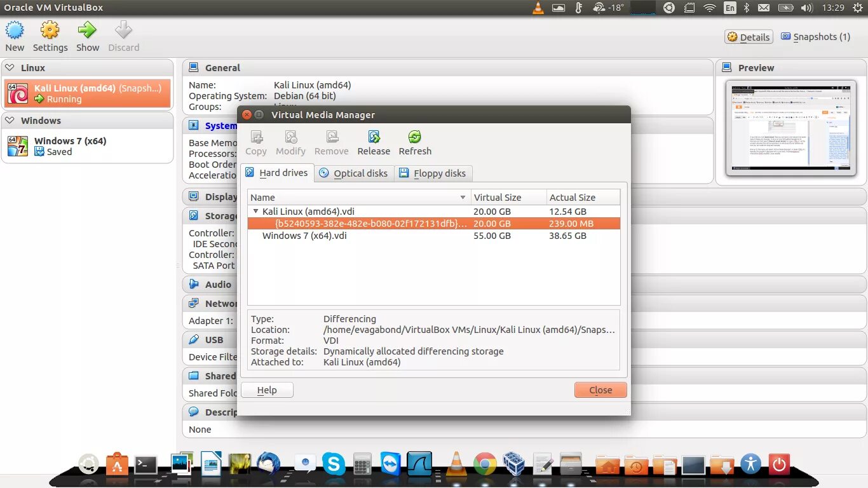Viewport: 868px width, 488px height.
Task: Collapse the General section in details
Action: (448, 68)
